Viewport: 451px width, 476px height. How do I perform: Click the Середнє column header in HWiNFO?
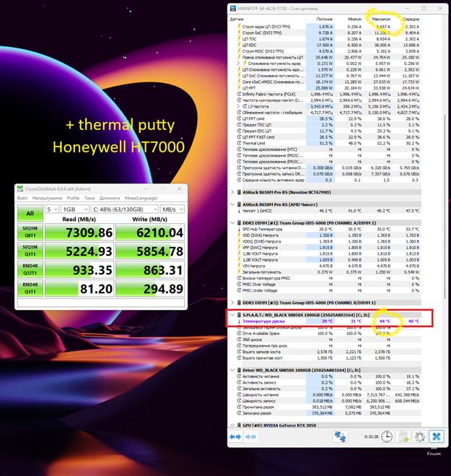pyautogui.click(x=406, y=19)
